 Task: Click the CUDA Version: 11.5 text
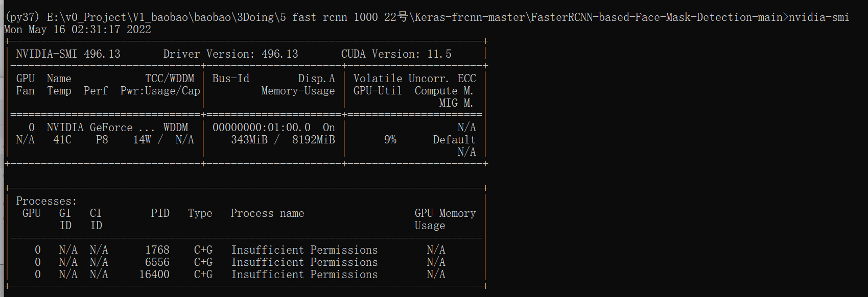pos(396,54)
